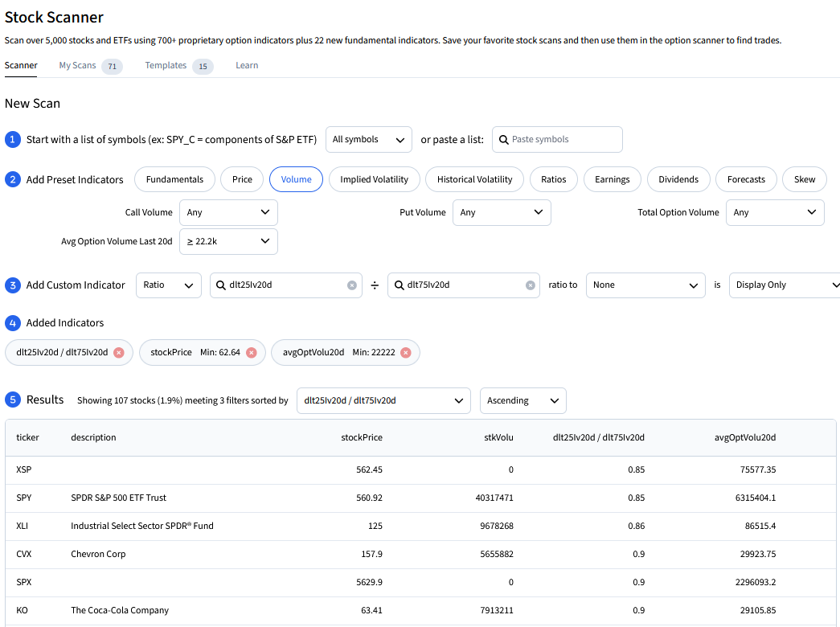Expand the Avg Option Volume Last 20d dropdown
840x627 pixels.
[228, 241]
